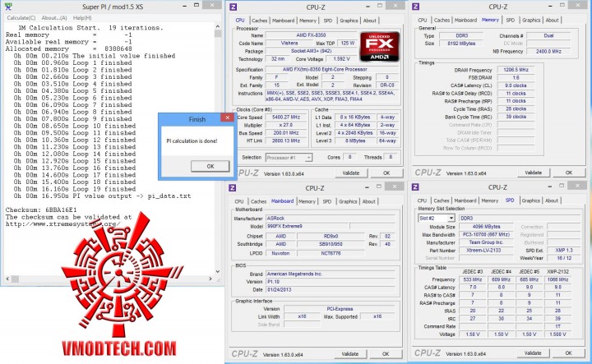
Task: Click the Checksum: 6BBA16E1 line
Action: [x=41, y=210]
